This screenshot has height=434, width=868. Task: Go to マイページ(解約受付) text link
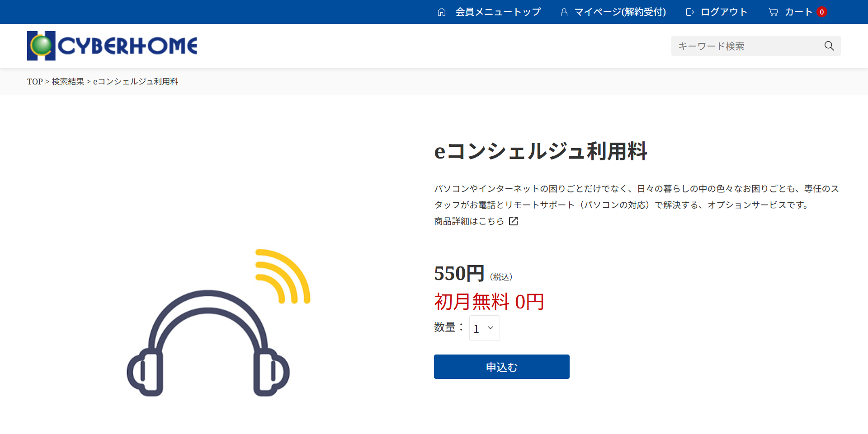(x=620, y=12)
